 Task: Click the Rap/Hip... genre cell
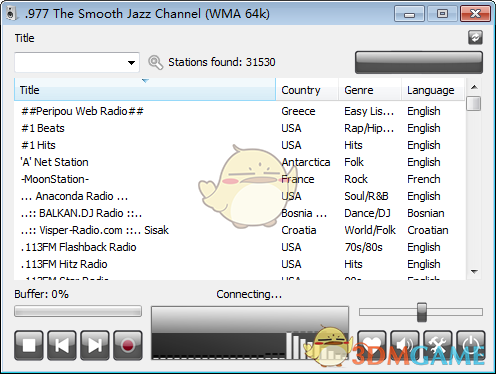[x=369, y=128]
